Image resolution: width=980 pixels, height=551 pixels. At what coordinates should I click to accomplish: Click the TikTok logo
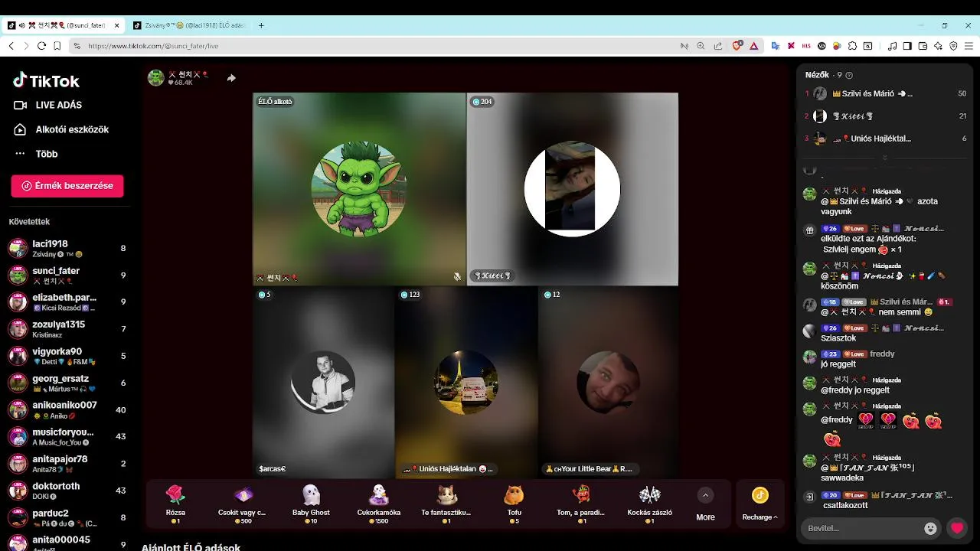(x=46, y=80)
